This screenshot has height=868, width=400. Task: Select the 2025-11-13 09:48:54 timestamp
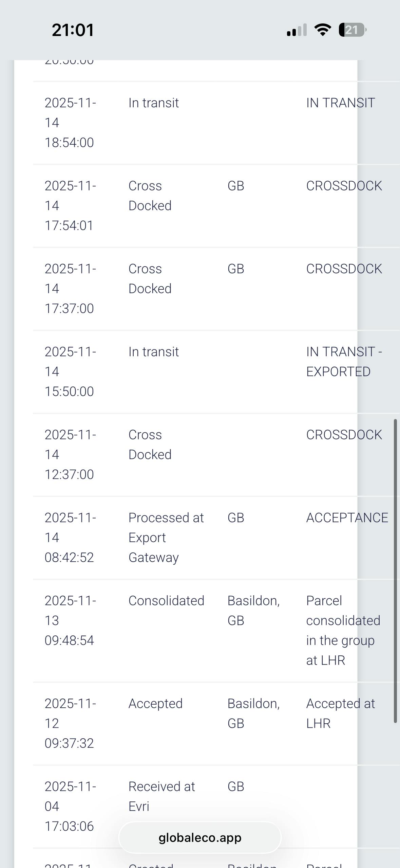click(70, 620)
